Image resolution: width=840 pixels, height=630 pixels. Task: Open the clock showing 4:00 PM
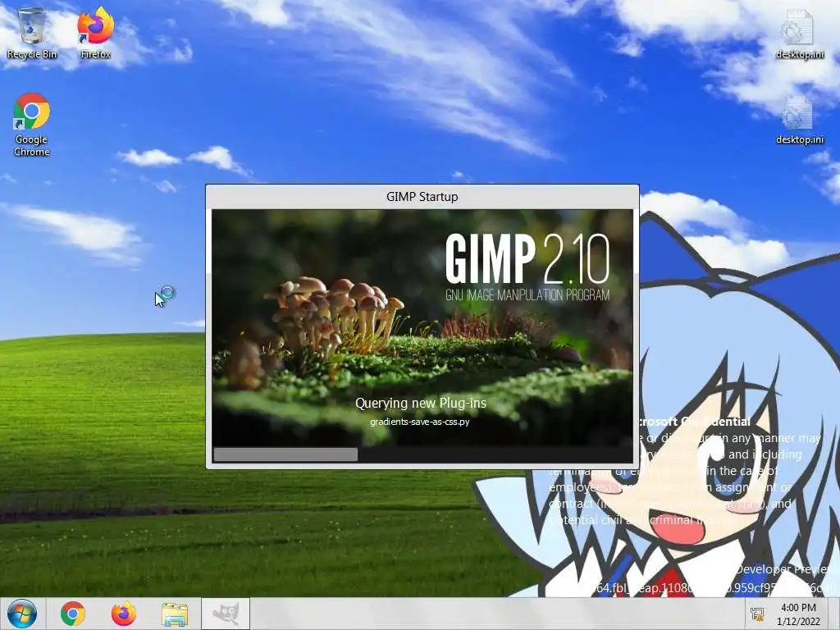(798, 614)
